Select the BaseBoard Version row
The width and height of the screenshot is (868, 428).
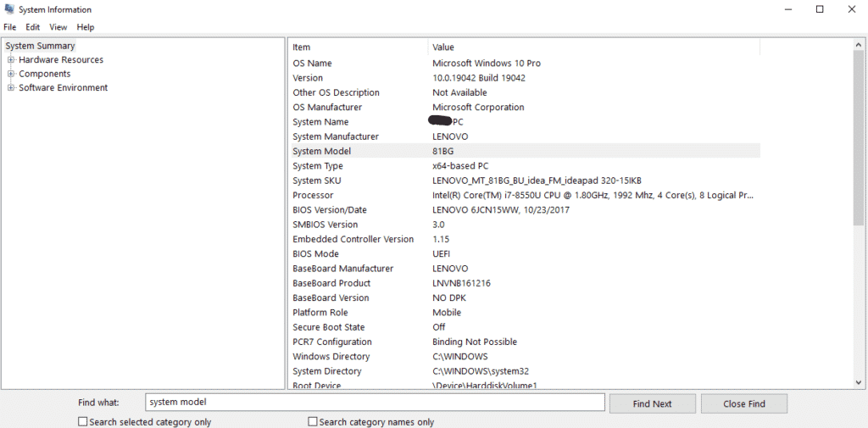pos(525,297)
